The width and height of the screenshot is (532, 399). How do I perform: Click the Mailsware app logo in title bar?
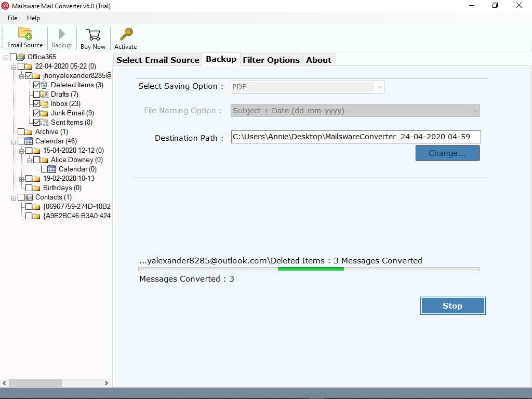[5, 6]
